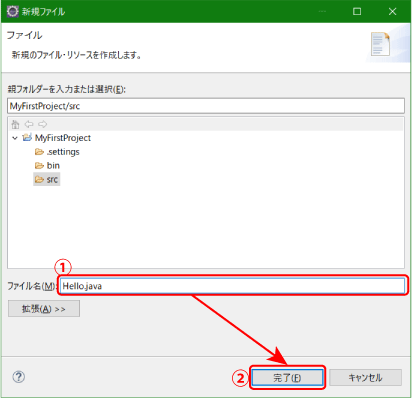Click the Eclipse icon in the title bar

(13, 12)
